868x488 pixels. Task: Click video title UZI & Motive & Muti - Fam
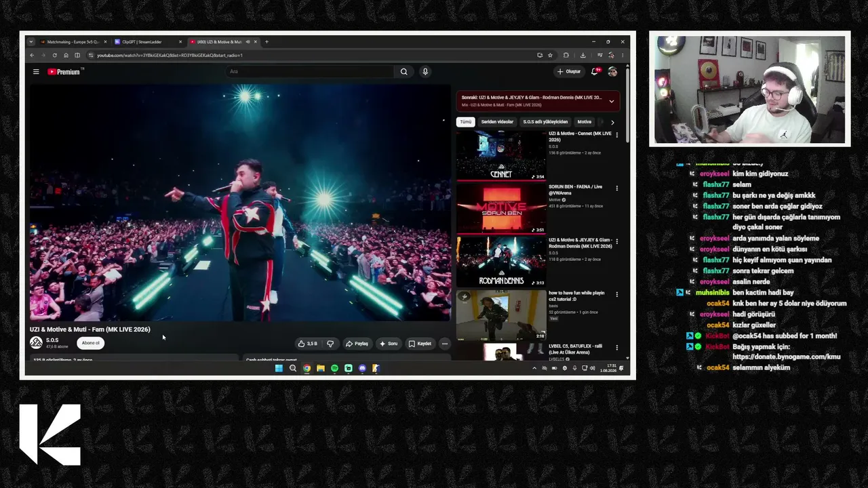click(x=90, y=329)
